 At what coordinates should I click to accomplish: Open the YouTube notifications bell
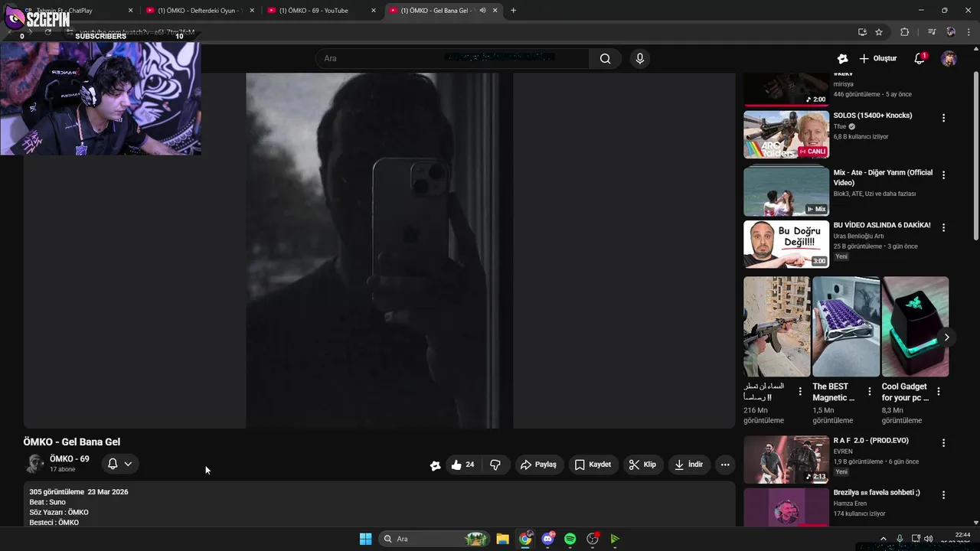point(920,58)
